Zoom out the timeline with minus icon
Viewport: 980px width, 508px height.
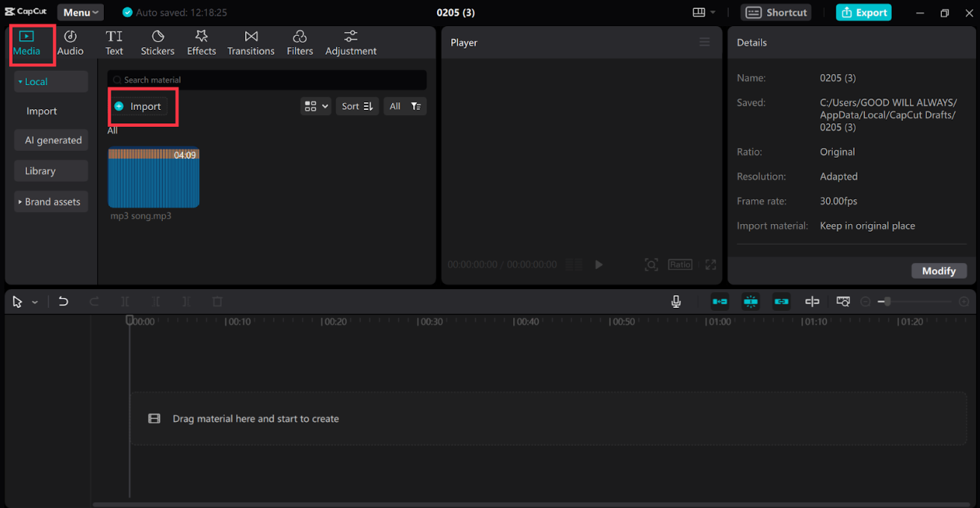pos(866,302)
